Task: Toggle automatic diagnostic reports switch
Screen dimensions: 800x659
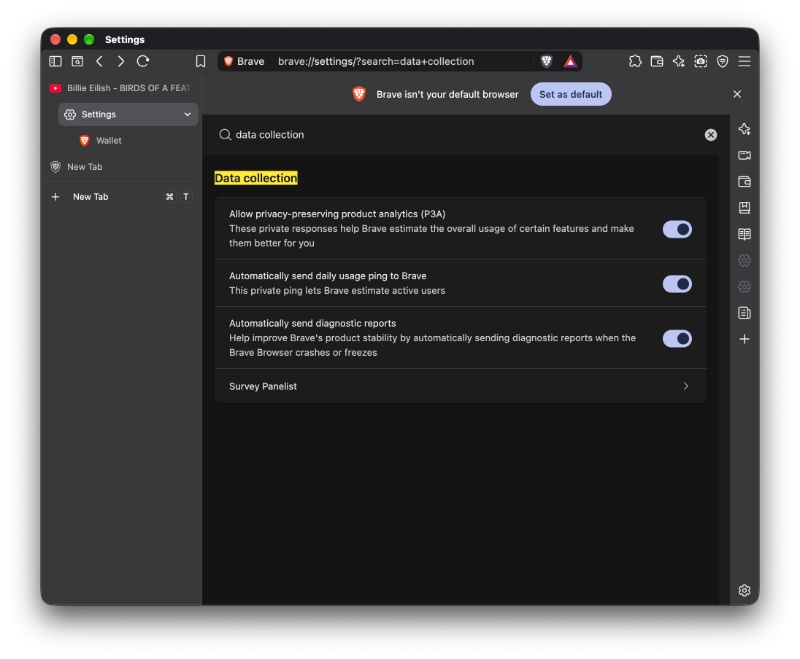Action: 677,339
